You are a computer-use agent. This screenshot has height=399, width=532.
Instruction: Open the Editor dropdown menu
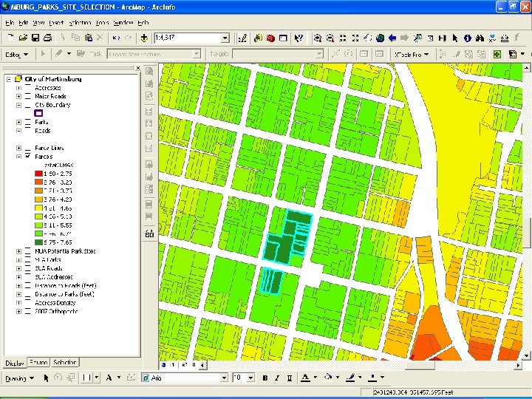(x=17, y=54)
